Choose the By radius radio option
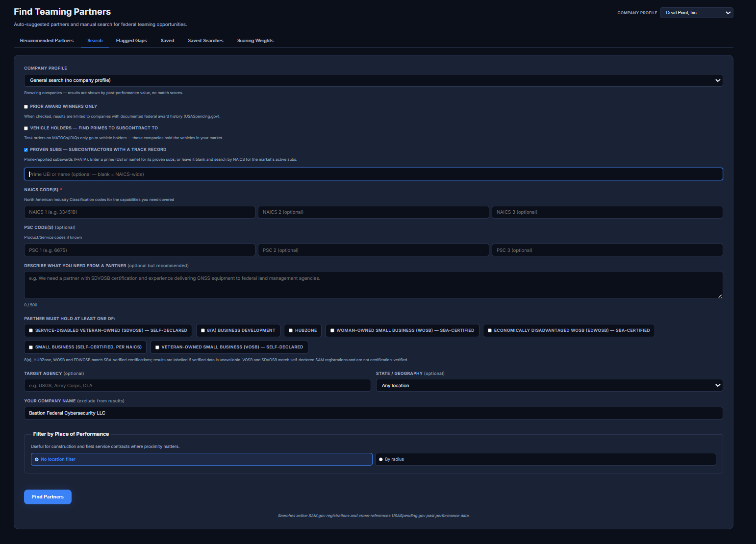 click(381, 460)
